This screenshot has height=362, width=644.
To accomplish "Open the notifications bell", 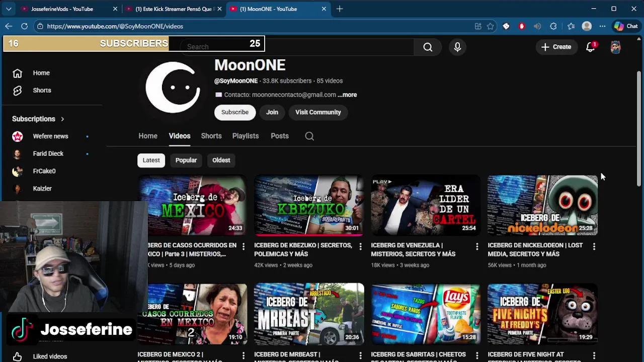I will tap(591, 47).
